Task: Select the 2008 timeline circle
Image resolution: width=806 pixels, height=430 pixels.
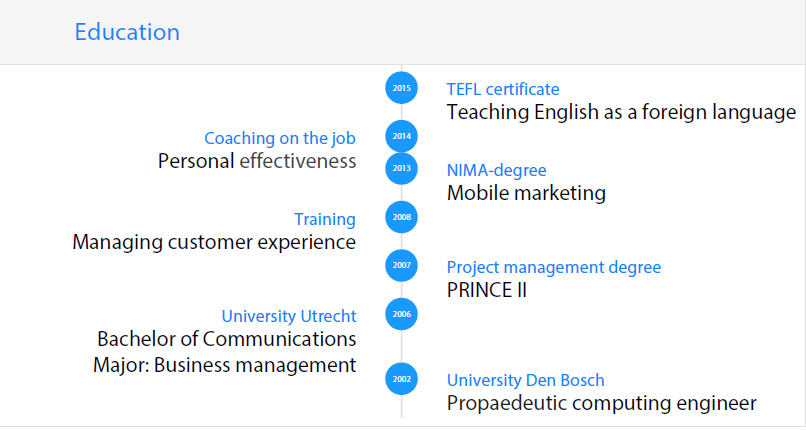Action: pos(401,217)
